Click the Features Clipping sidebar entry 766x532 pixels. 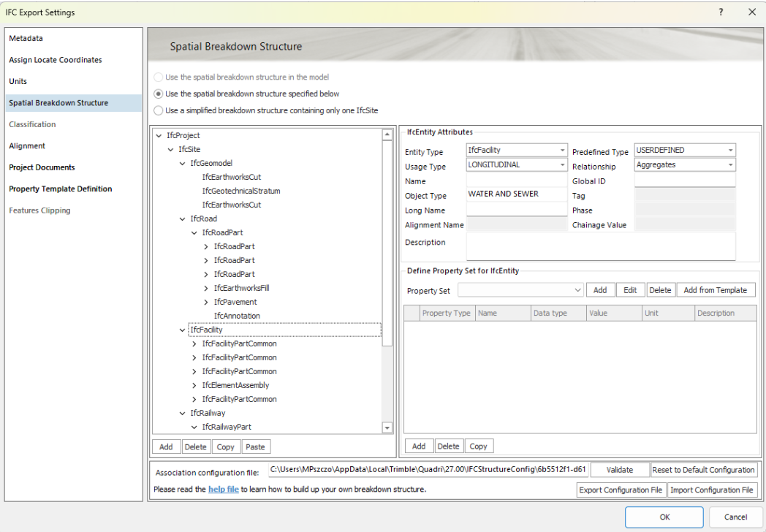(x=39, y=210)
